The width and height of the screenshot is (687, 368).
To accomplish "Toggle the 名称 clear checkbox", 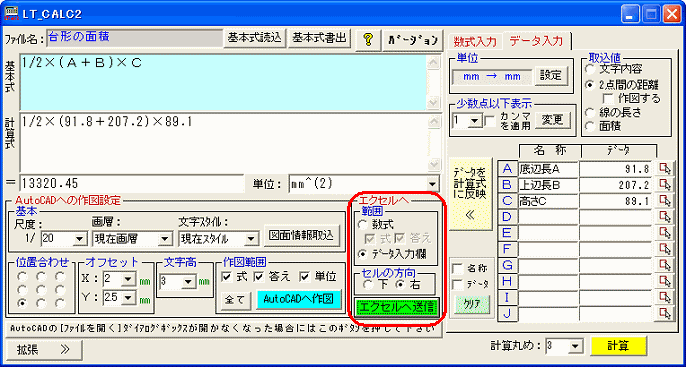I will tap(457, 268).
